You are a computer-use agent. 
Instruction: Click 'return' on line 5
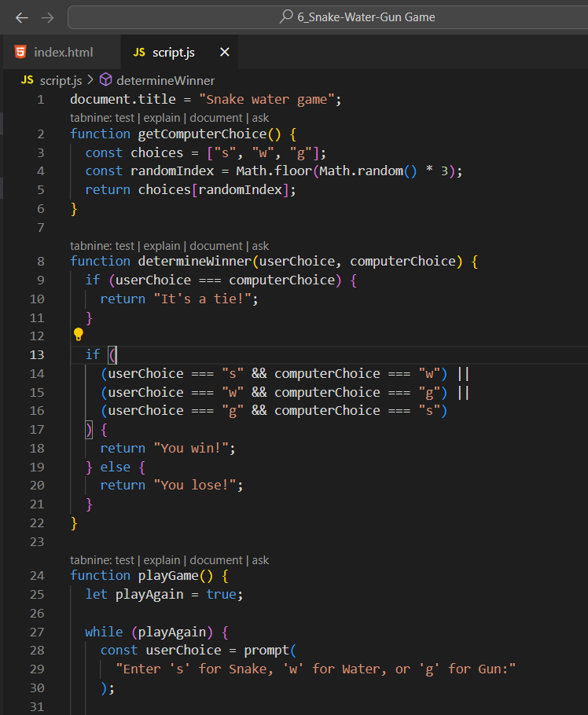[x=108, y=189]
